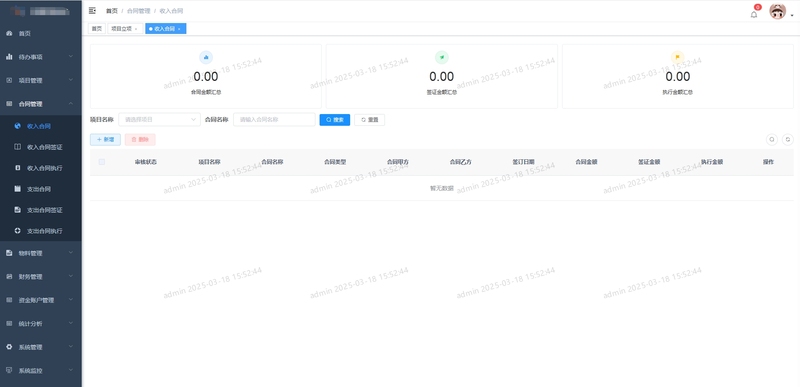Click the 签订日期 column header
Screen dimensions: 800x387
pos(523,162)
